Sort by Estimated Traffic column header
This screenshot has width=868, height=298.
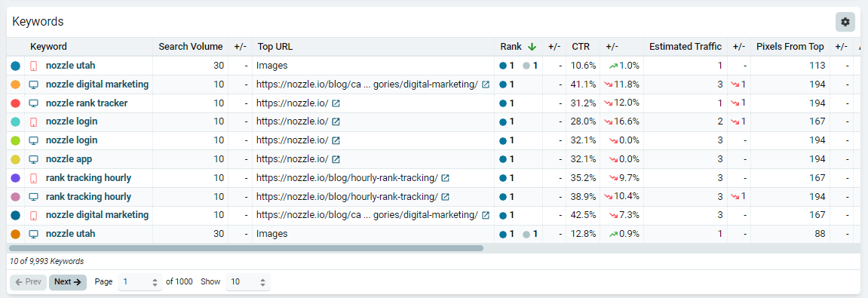686,47
